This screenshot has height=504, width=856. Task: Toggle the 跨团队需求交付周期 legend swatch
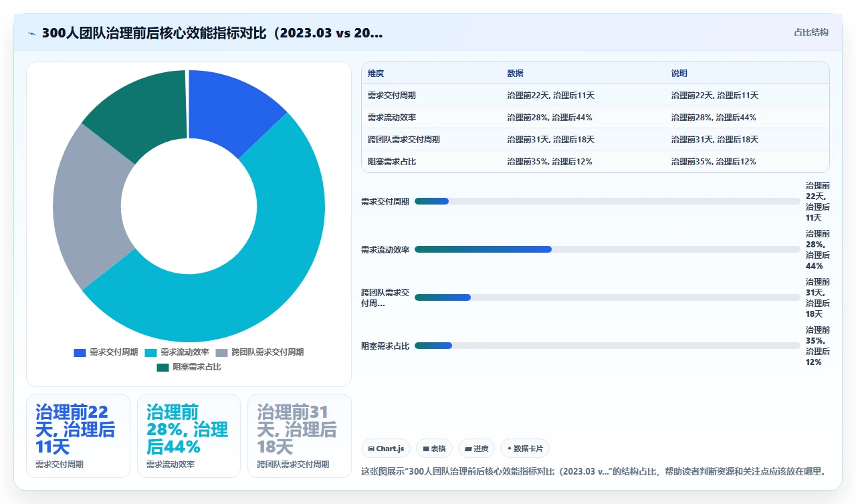click(221, 352)
